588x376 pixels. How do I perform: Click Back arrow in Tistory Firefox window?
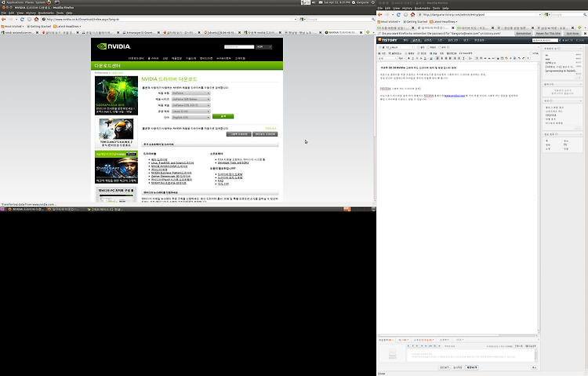point(380,14)
